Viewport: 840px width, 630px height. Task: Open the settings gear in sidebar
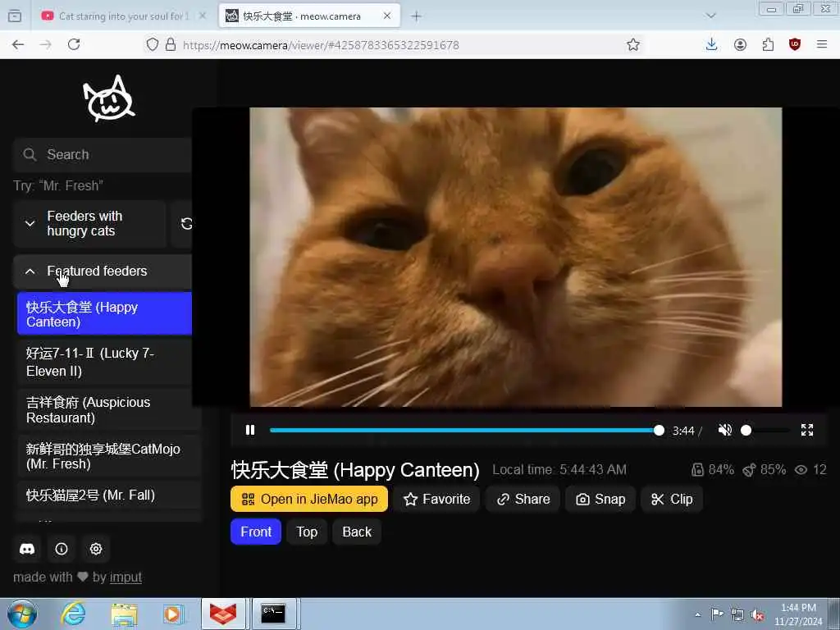pos(96,549)
